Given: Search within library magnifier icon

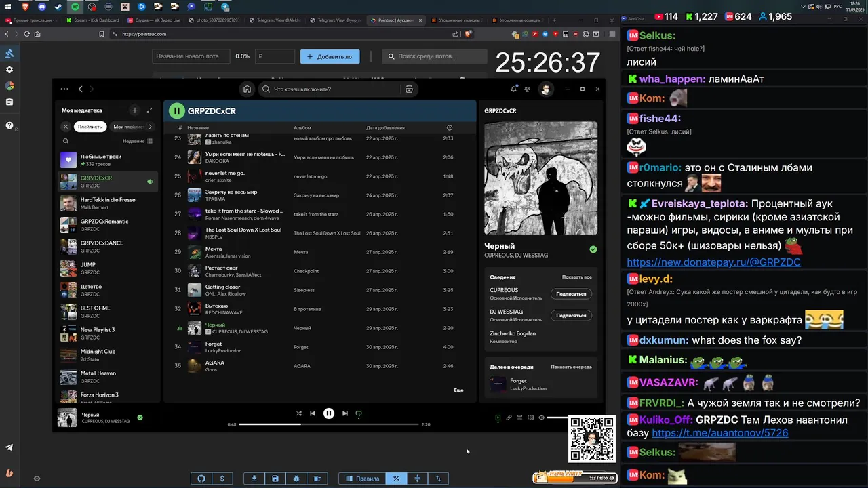Looking at the screenshot, I should 66,141.
